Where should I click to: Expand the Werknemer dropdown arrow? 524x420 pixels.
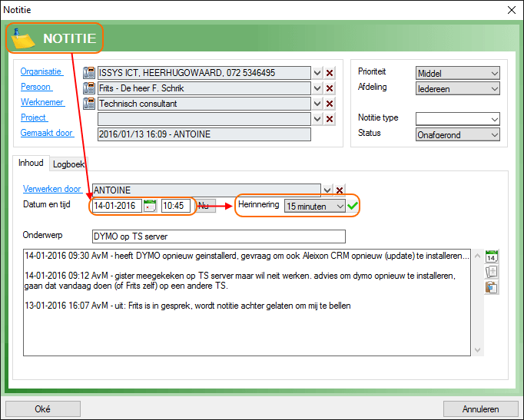pyautogui.click(x=317, y=104)
